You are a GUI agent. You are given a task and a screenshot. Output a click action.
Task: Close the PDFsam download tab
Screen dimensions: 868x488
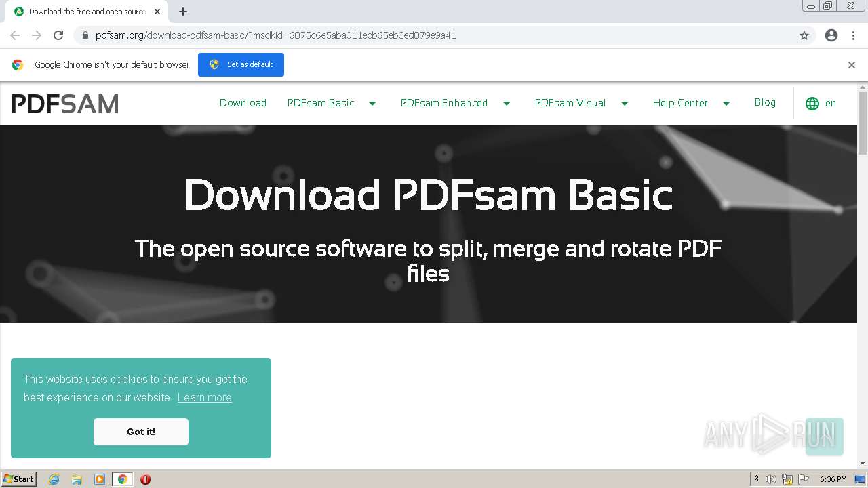(157, 12)
